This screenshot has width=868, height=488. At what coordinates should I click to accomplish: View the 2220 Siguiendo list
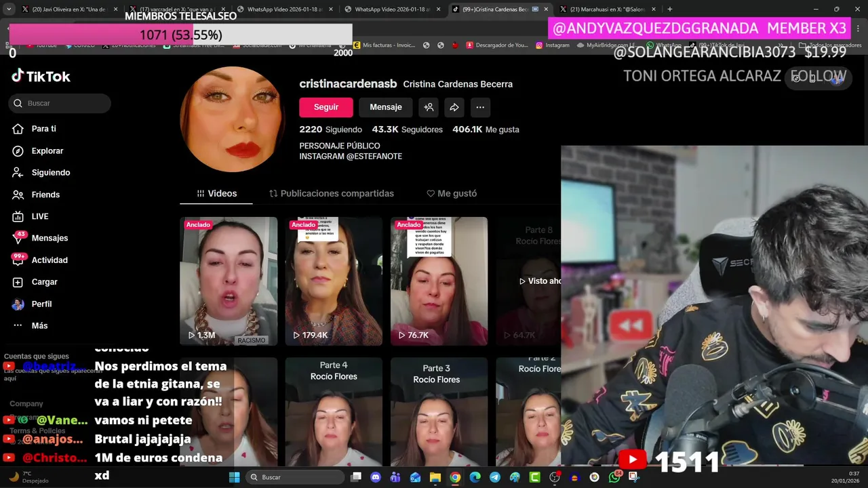click(x=331, y=129)
